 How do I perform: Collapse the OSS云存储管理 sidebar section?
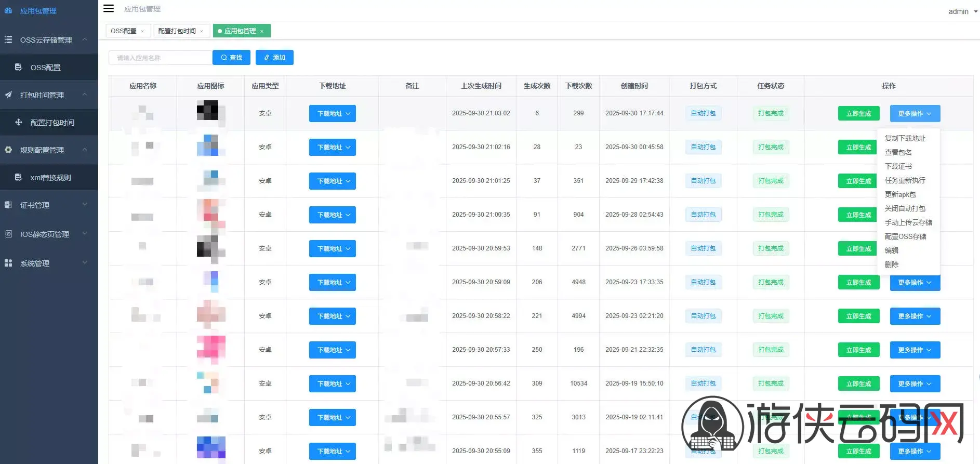[85, 39]
